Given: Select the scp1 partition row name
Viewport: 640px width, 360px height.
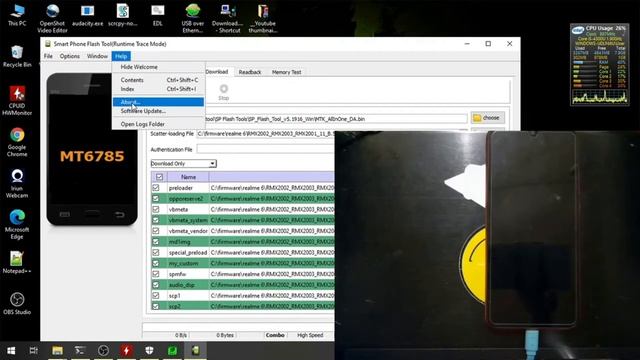Looking at the screenshot, I should click(x=174, y=296).
